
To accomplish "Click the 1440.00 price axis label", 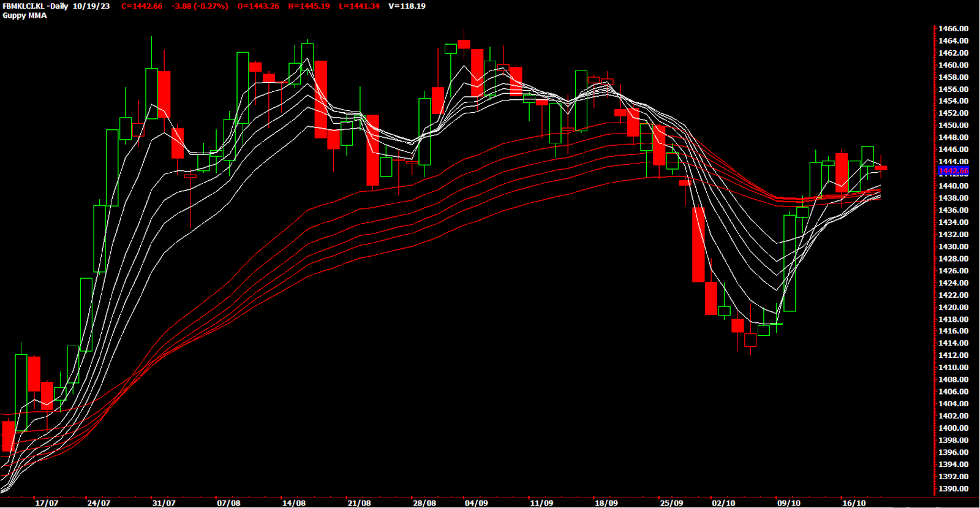I will coord(953,186).
